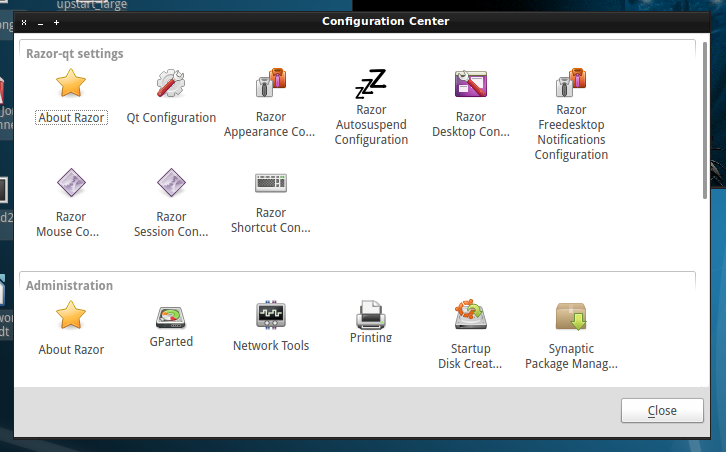Click the 'Razor Appearance Co...' label text
This screenshot has width=726, height=452.
tap(270, 124)
